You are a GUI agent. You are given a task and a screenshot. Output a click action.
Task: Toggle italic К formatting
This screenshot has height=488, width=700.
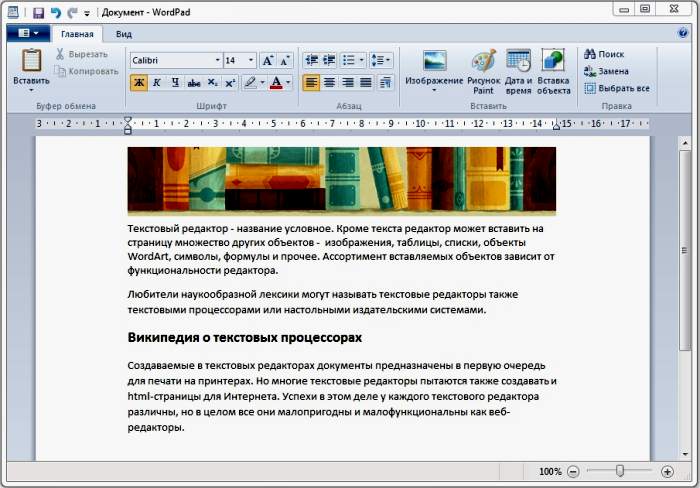tap(157, 83)
